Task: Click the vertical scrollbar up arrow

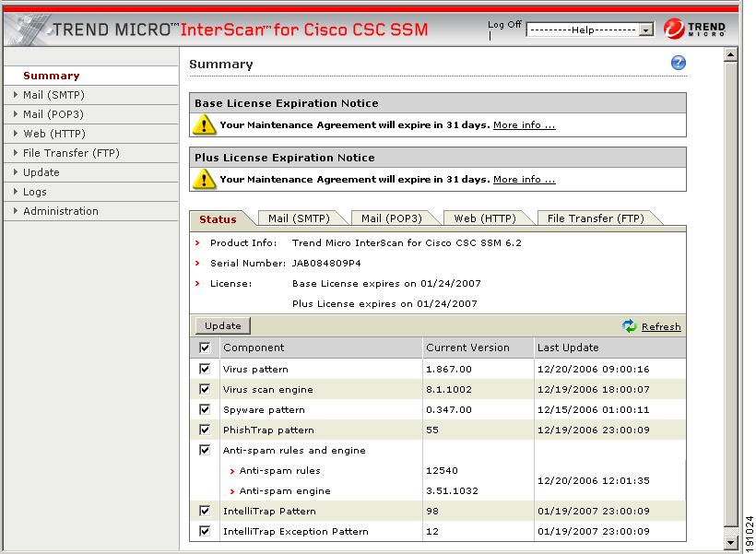Action: 731,55
